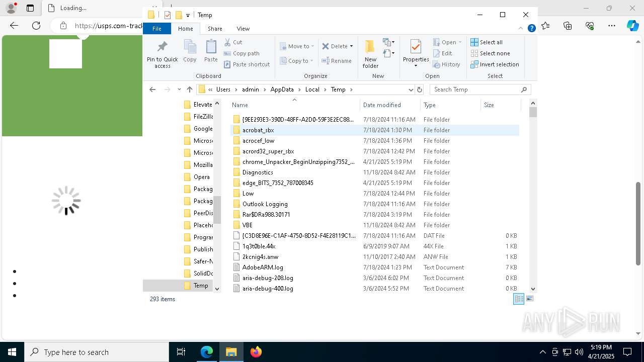The height and width of the screenshot is (362, 644).
Task: Click the Cut scissors command
Action: [x=233, y=42]
